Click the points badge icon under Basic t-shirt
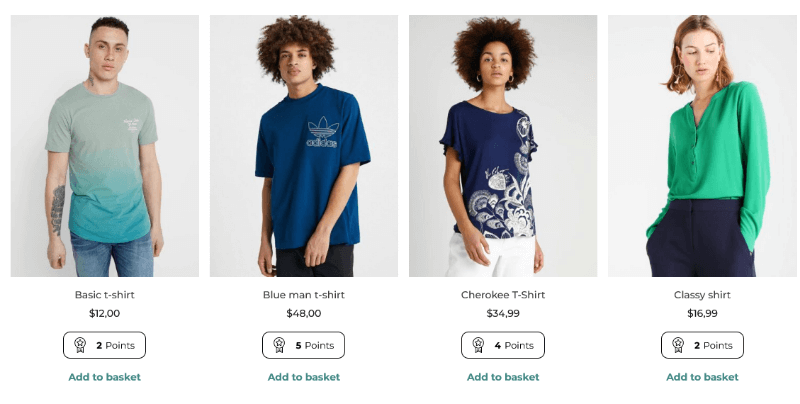Image resolution: width=800 pixels, height=404 pixels. [x=80, y=345]
